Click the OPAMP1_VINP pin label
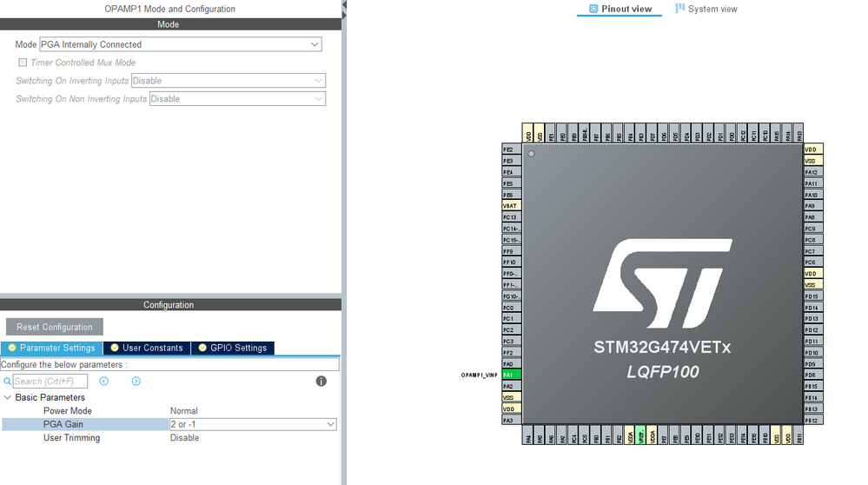Screen dimensions: 868x485 [479, 375]
